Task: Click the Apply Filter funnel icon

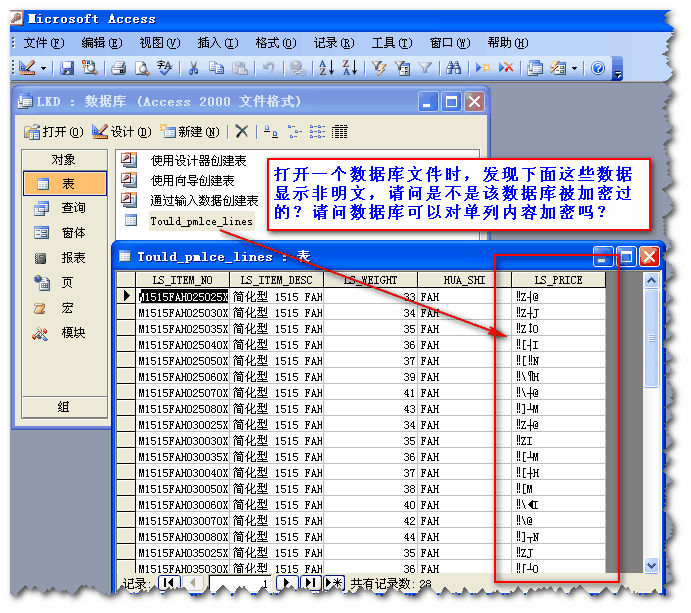Action: tap(425, 68)
